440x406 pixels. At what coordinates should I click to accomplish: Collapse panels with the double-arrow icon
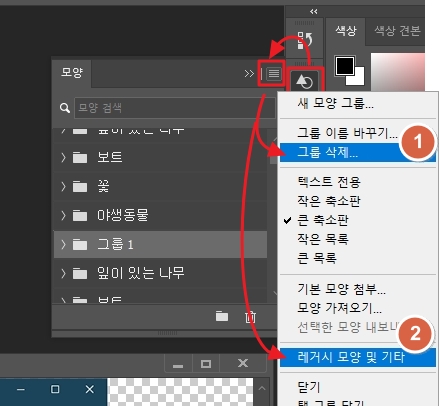coord(313,12)
